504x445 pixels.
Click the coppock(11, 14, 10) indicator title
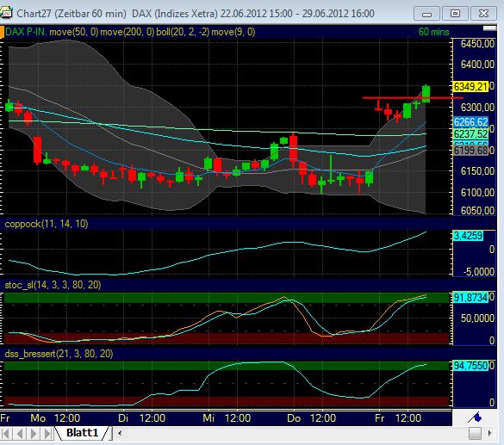coord(47,224)
